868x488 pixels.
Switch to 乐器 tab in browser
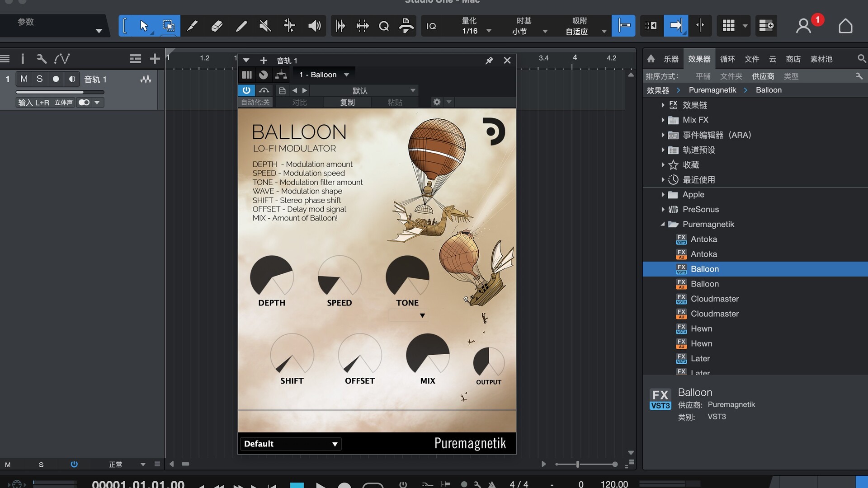click(x=671, y=59)
